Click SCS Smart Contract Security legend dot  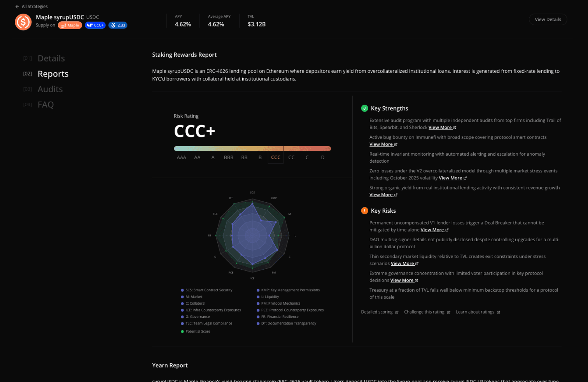coord(182,290)
